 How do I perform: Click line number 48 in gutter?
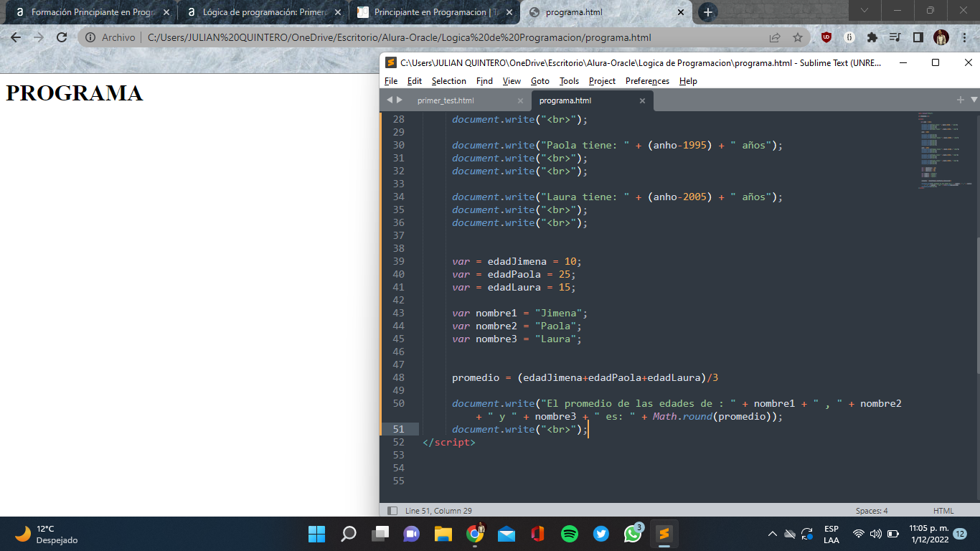tap(398, 377)
